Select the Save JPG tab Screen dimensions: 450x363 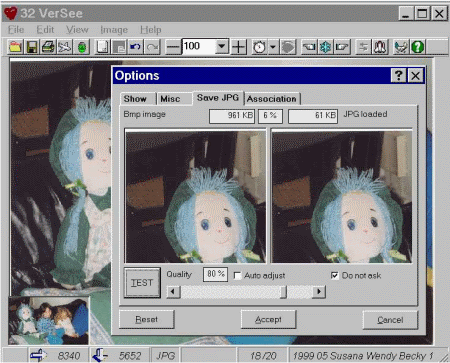pyautogui.click(x=218, y=98)
